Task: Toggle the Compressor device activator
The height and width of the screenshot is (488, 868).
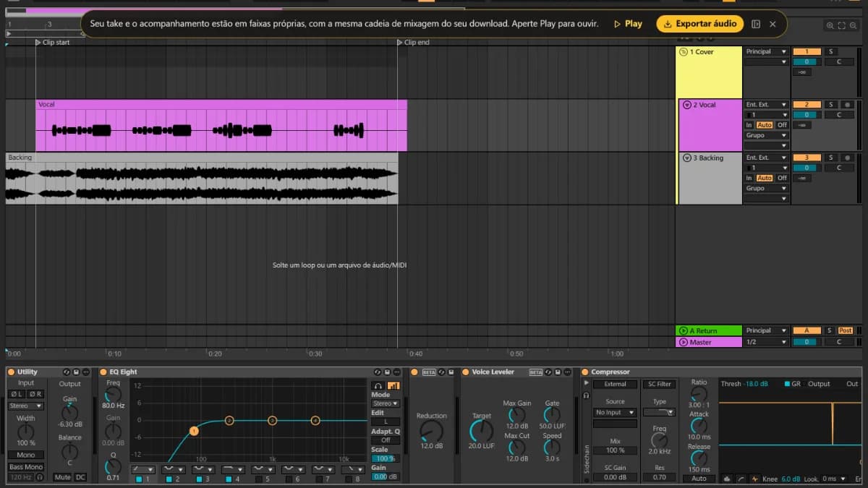Action: tap(584, 372)
